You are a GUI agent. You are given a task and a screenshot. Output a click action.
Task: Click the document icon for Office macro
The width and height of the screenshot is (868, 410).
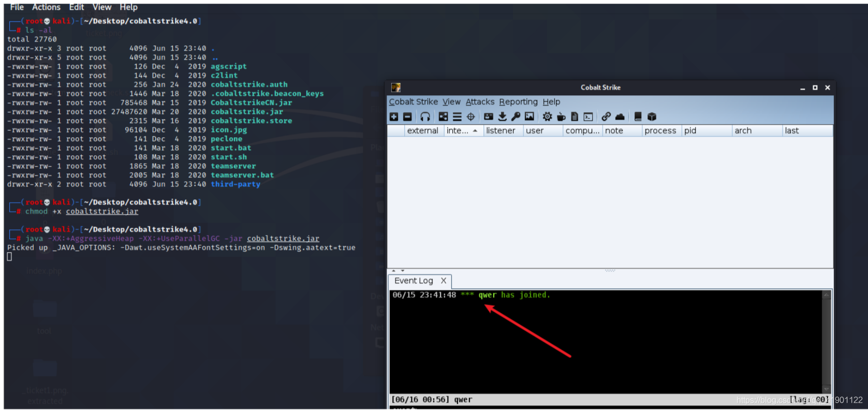pyautogui.click(x=575, y=117)
